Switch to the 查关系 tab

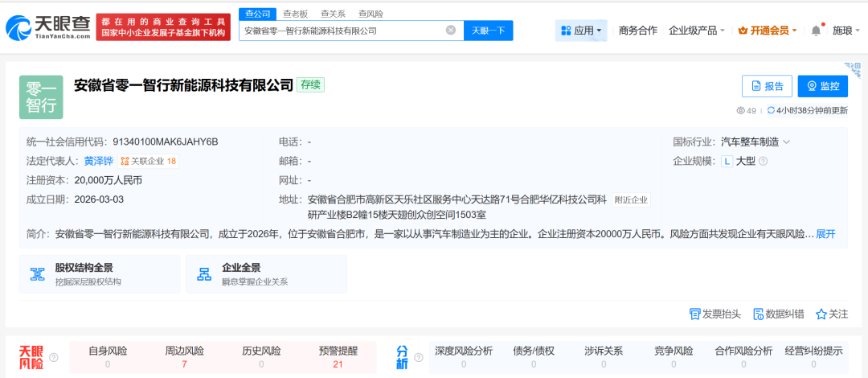click(333, 14)
